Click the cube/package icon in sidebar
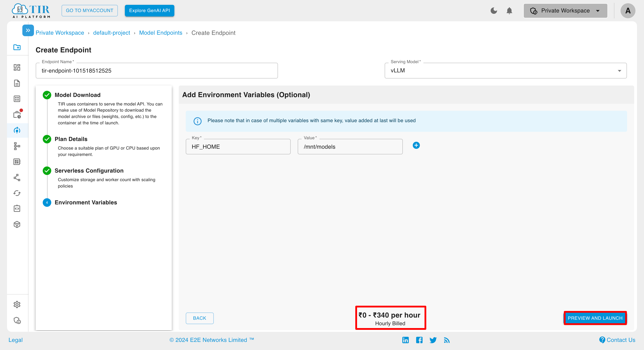Image resolution: width=644 pixels, height=350 pixels. pos(17,224)
